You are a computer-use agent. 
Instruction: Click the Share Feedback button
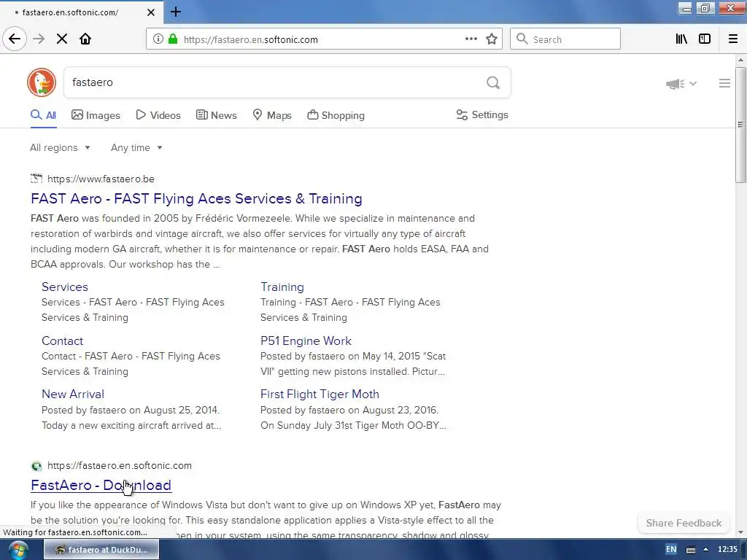pyautogui.click(x=684, y=524)
